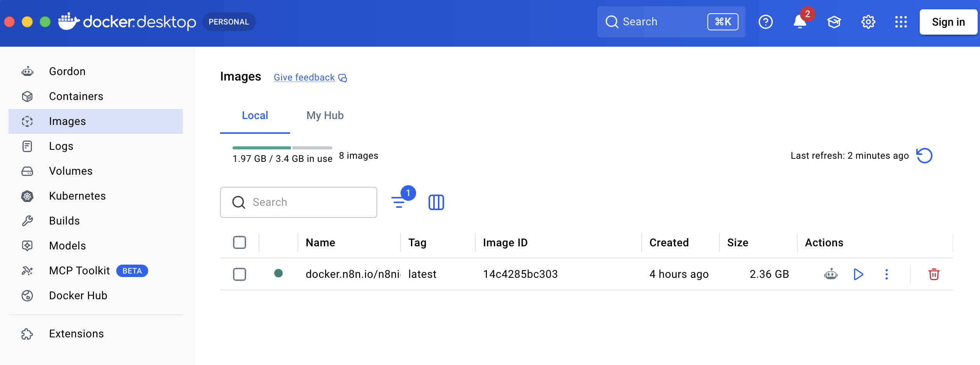980x365 pixels.
Task: Open the Extensions section
Action: 95,334
